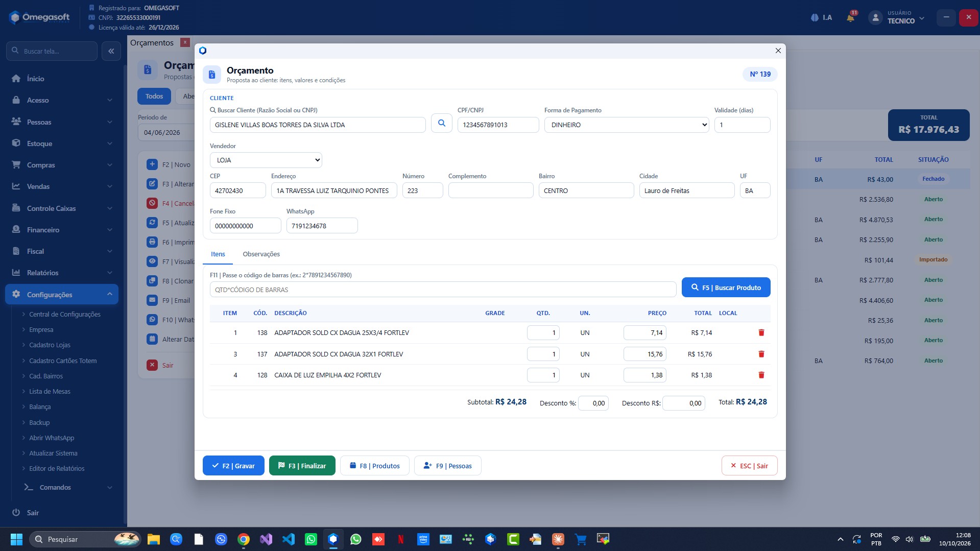
Task: Click the F4 | Cancelar icon
Action: click(x=152, y=203)
